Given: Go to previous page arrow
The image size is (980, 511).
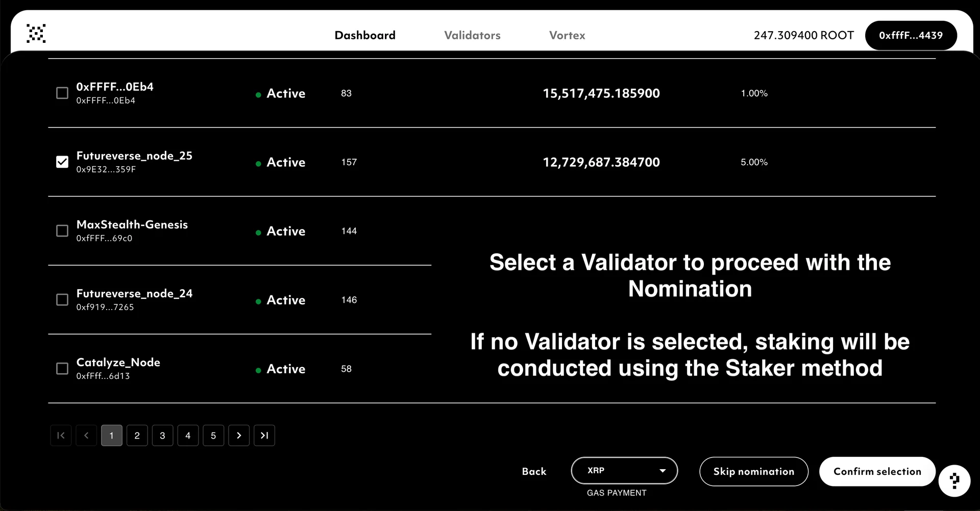Looking at the screenshot, I should point(86,436).
